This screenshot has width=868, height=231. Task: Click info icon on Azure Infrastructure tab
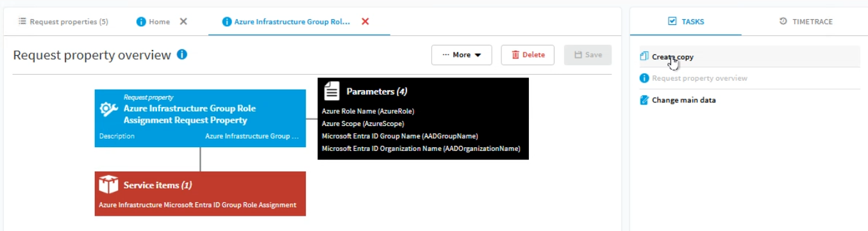click(226, 22)
